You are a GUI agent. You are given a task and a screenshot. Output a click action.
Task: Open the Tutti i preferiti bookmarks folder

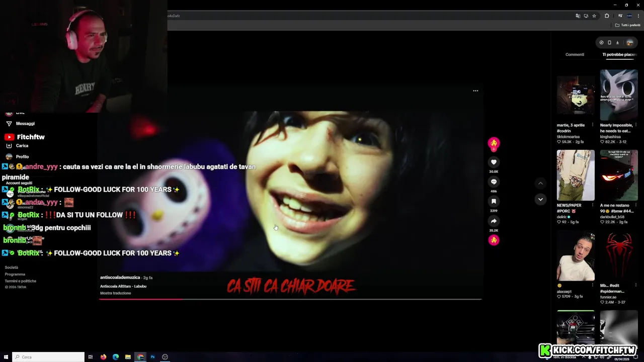(628, 25)
